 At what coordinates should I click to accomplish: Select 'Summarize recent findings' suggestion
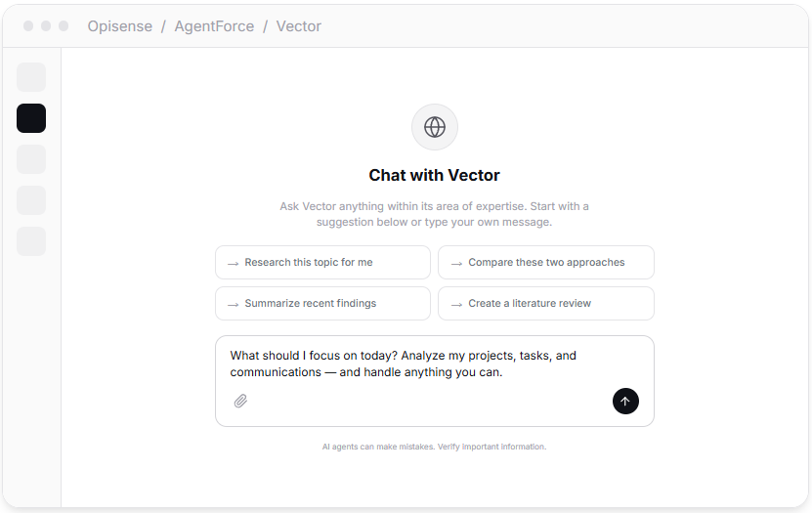322,303
